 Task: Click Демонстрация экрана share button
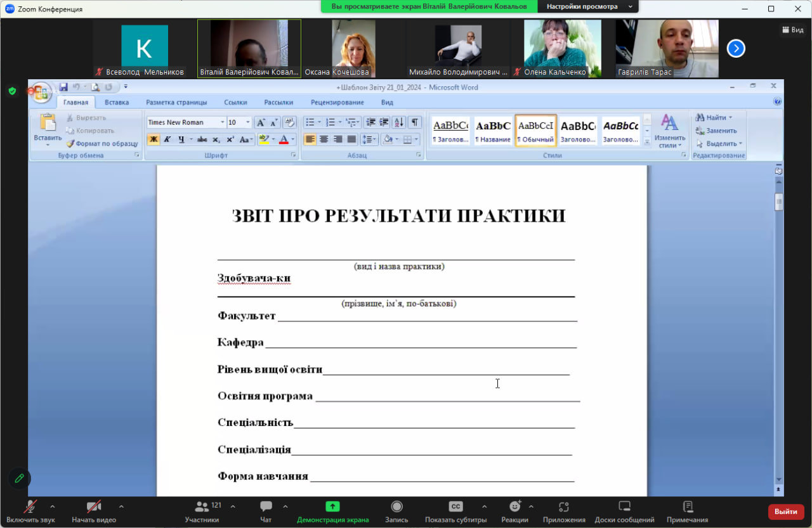click(x=333, y=512)
